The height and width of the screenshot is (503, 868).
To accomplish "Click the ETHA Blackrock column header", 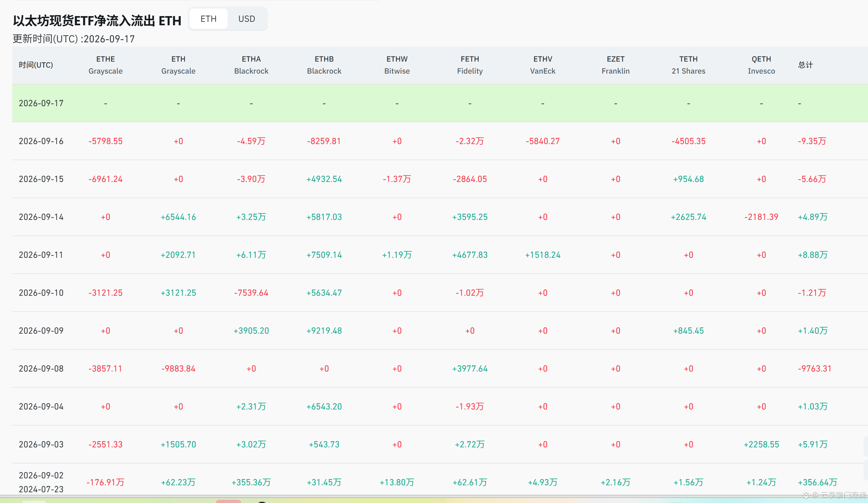I will 251,65.
